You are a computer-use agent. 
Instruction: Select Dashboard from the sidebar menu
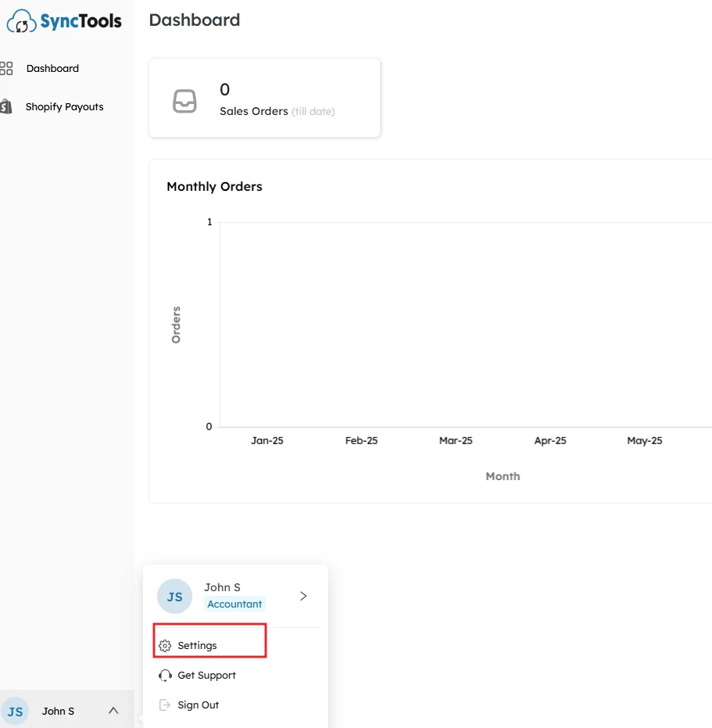(x=52, y=68)
